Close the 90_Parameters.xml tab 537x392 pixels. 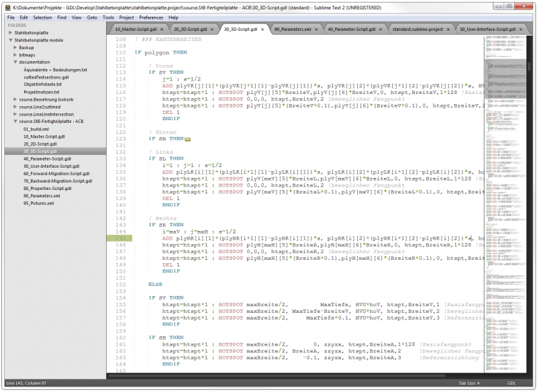pyautogui.click(x=316, y=30)
